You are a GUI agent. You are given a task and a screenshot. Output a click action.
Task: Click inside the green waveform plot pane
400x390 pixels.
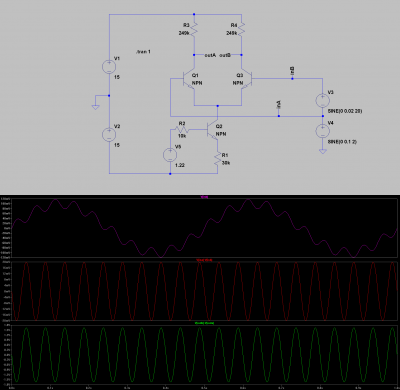click(204, 355)
